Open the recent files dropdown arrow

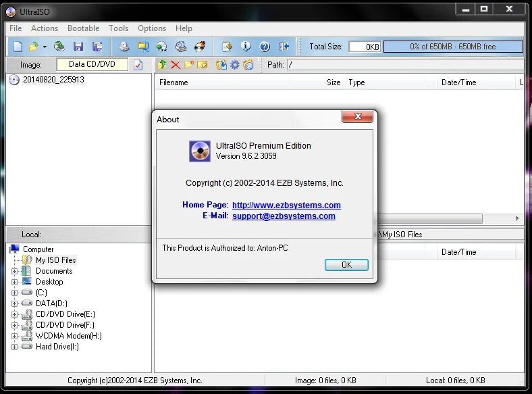click(x=45, y=47)
